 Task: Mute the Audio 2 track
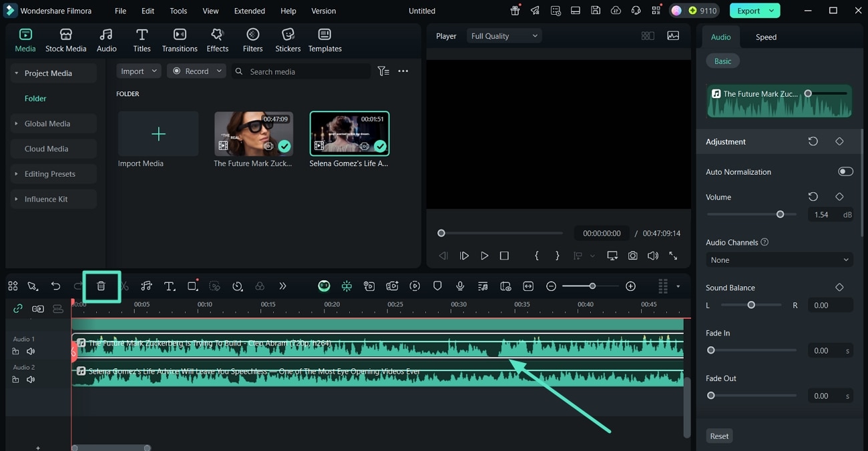(31, 380)
